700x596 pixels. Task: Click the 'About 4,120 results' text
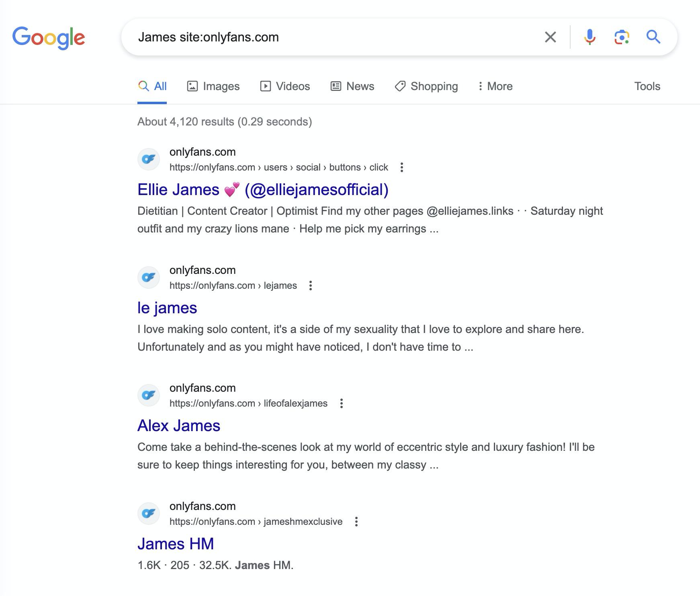point(225,121)
